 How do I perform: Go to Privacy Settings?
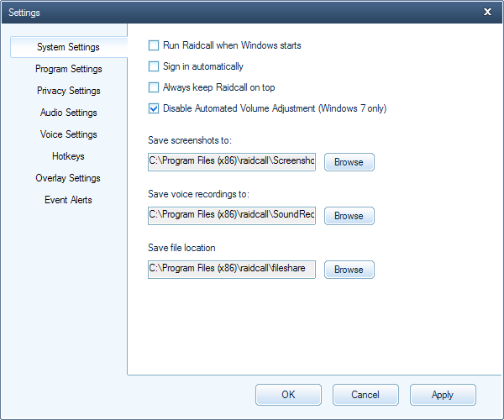tap(69, 91)
